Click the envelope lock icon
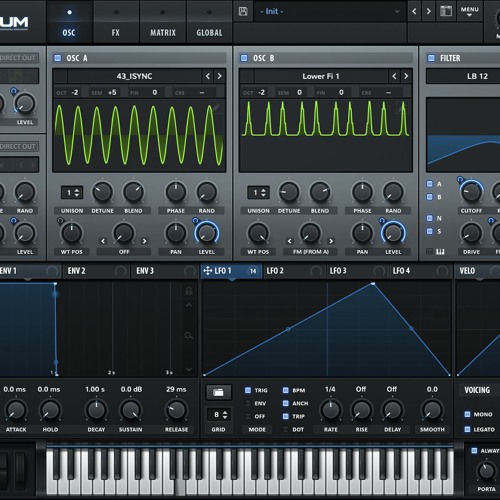500x500 pixels. (189, 291)
